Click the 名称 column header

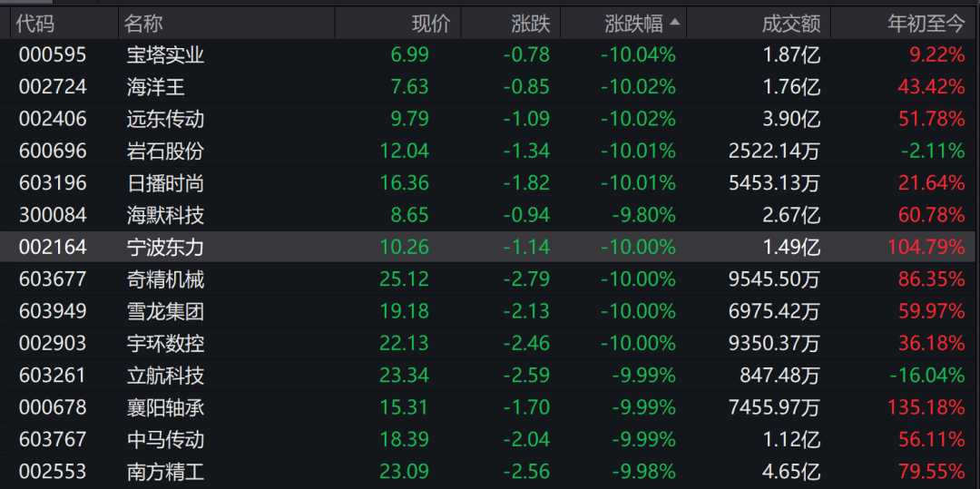143,24
